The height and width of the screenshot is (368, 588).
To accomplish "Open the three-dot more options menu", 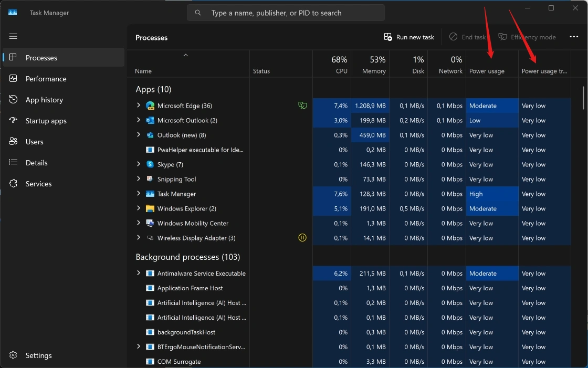I will coord(573,37).
